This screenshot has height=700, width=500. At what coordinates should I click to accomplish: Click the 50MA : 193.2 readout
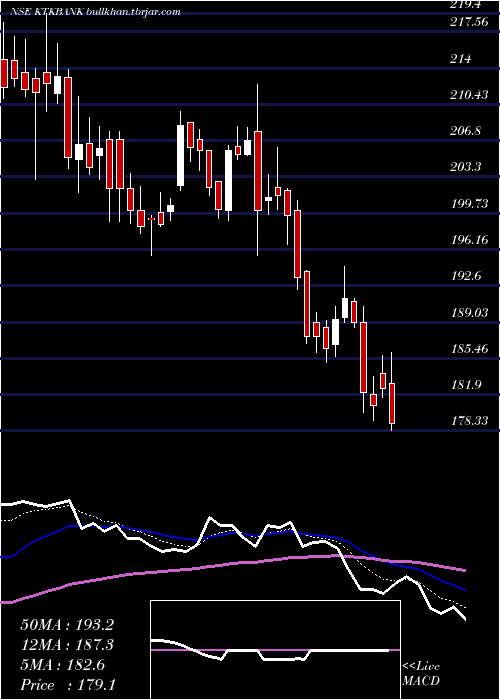point(67,625)
